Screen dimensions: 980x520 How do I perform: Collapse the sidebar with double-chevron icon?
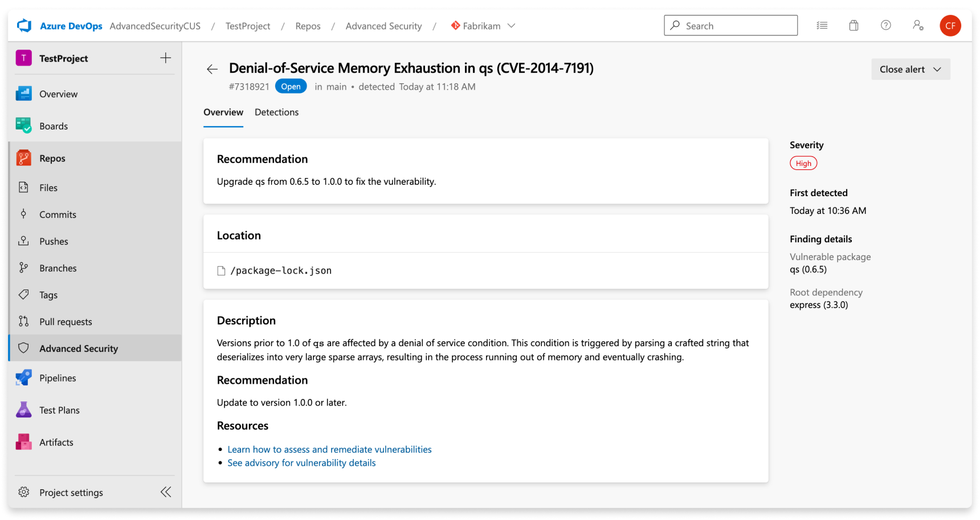click(x=166, y=492)
